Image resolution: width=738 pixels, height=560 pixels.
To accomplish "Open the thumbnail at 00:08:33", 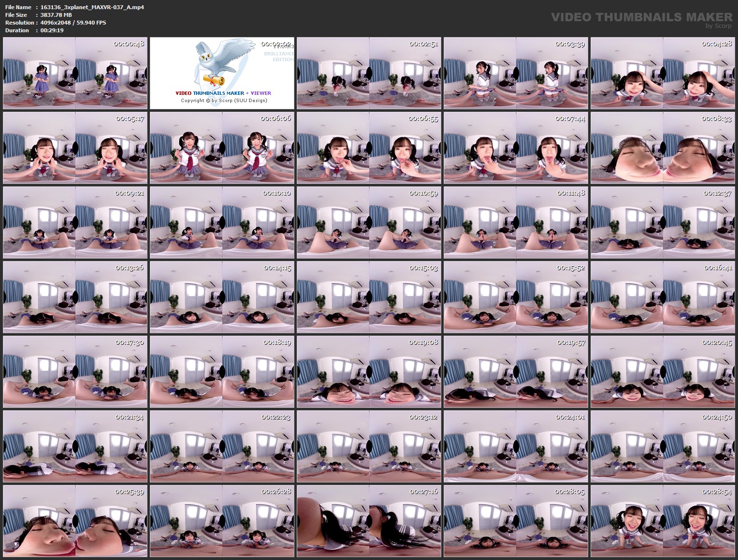I will (x=664, y=147).
